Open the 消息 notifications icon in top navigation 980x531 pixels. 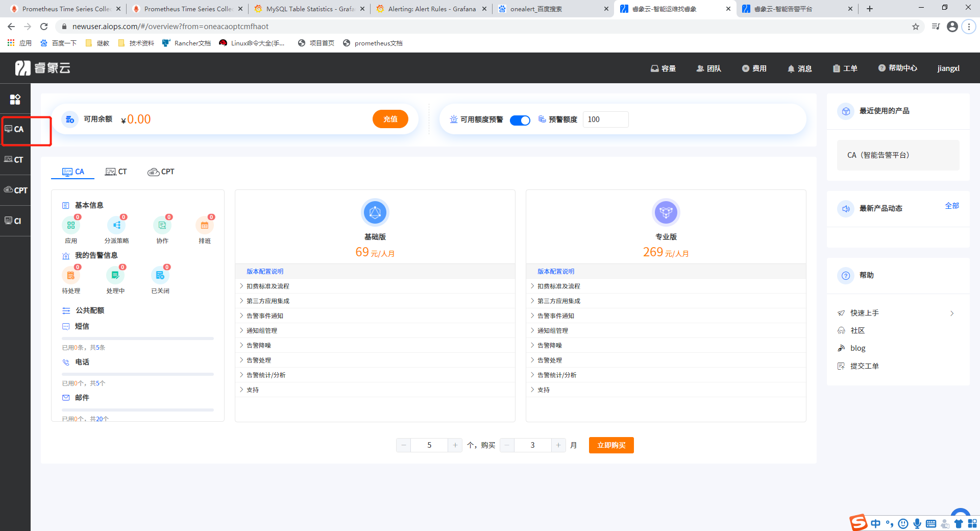pyautogui.click(x=799, y=68)
